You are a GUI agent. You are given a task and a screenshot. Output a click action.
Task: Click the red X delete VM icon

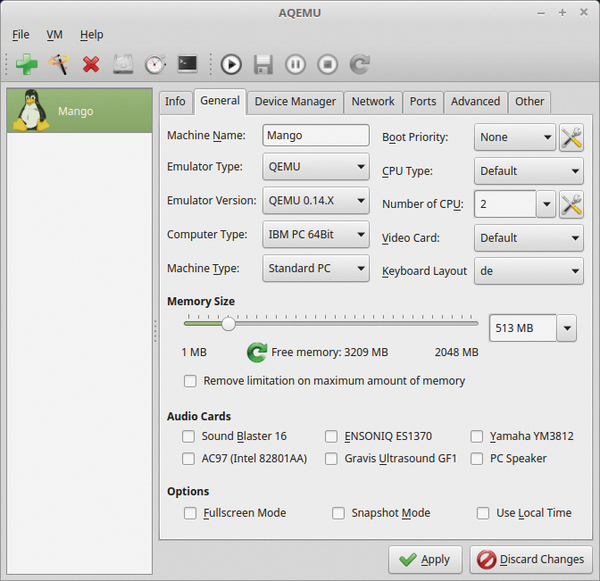point(91,64)
